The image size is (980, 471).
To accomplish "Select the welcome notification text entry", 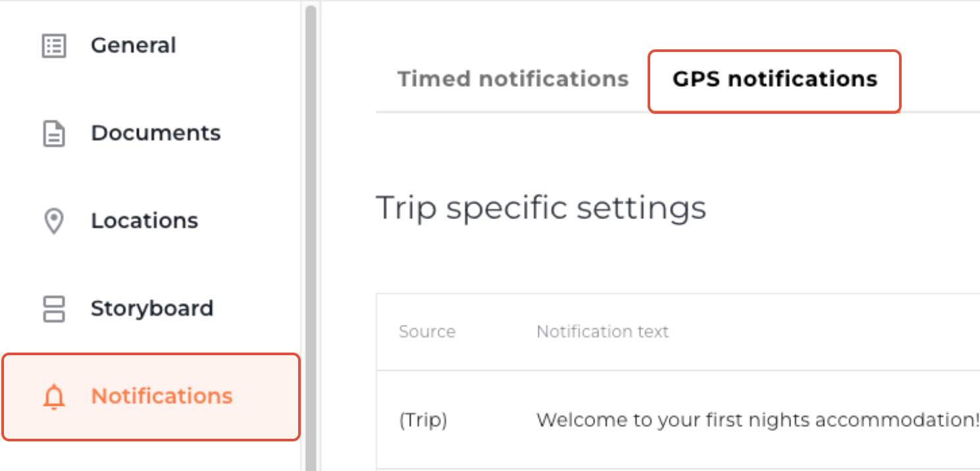I will click(756, 419).
